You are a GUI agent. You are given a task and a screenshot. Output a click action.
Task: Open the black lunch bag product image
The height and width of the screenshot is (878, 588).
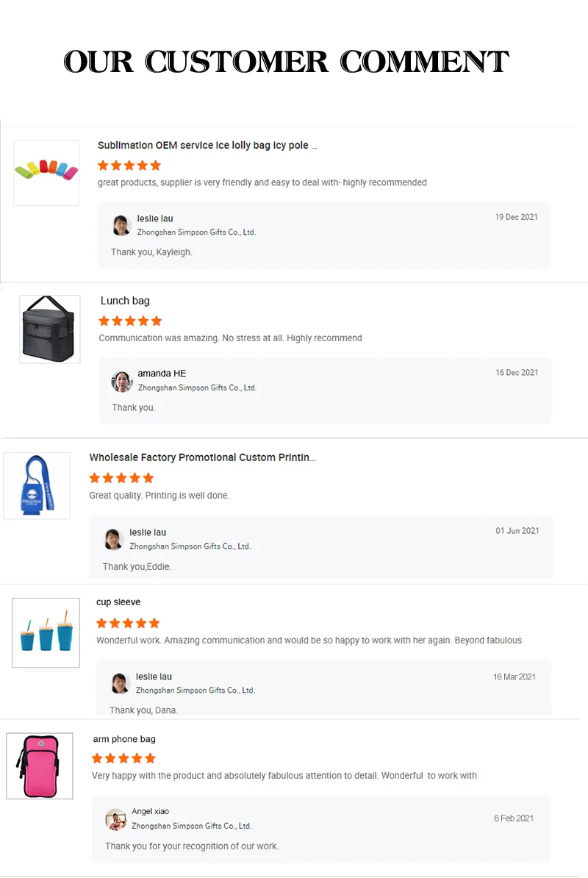tap(50, 329)
